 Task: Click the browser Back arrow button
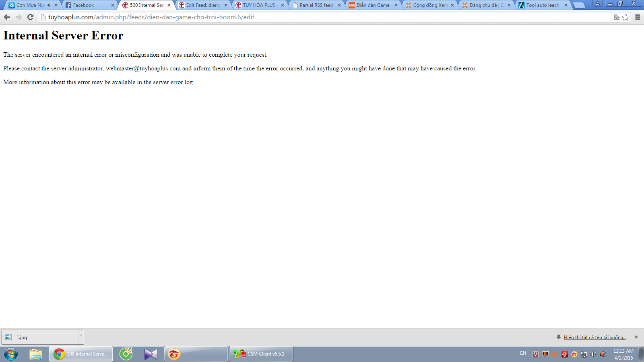(7, 17)
